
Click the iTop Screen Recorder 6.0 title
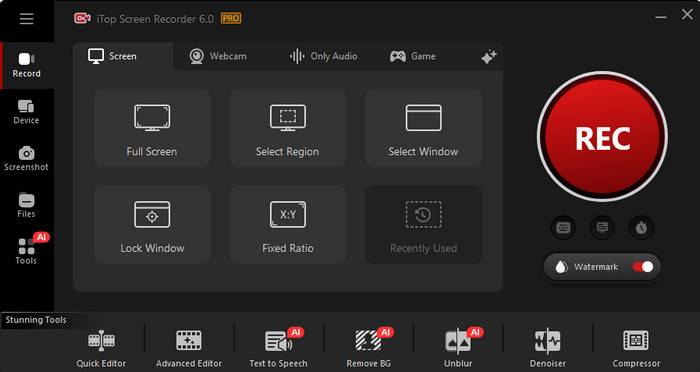pos(155,19)
